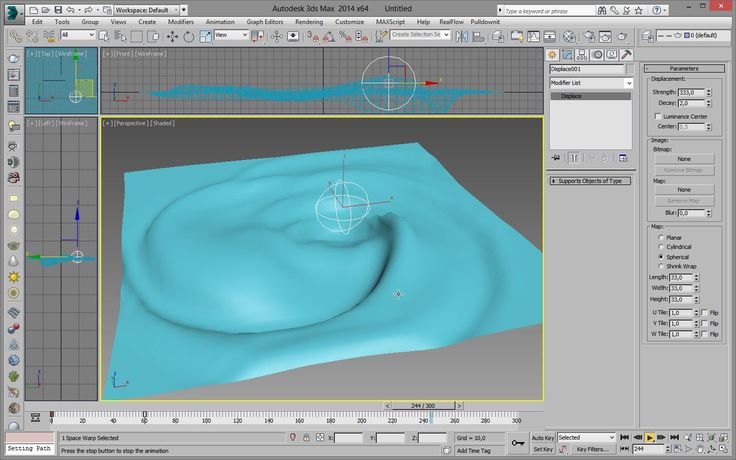736x460 pixels.
Task: Open the Material Editor teapot-sphere icon
Action: tap(569, 36)
